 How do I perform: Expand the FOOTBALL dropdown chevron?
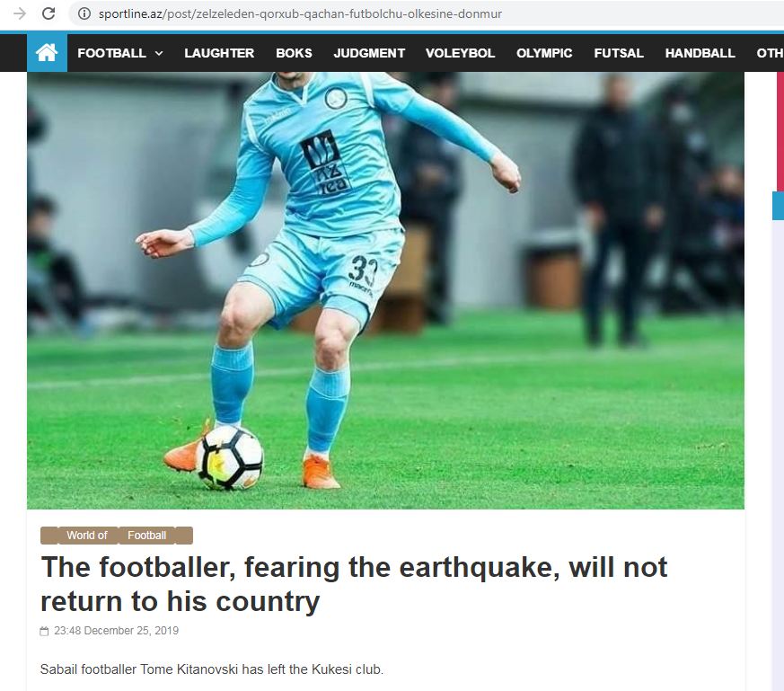click(159, 53)
